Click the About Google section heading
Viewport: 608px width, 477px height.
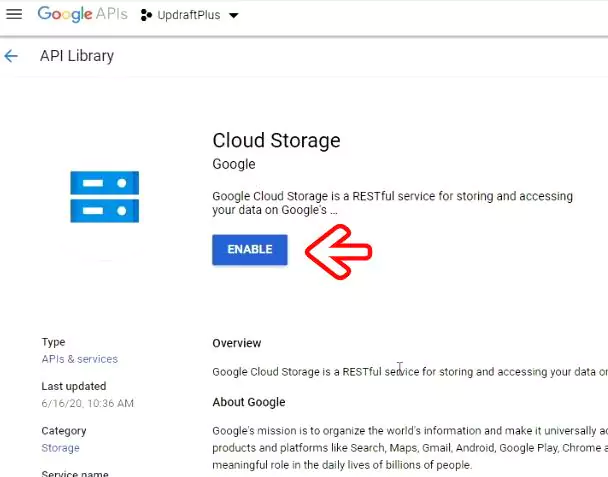(248, 402)
